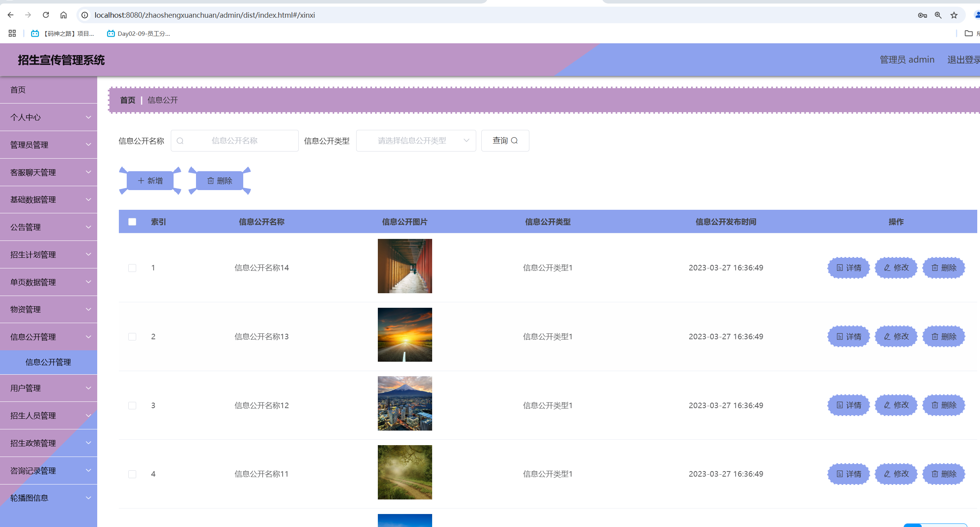
Task: Click the address bar URL
Action: (205, 15)
